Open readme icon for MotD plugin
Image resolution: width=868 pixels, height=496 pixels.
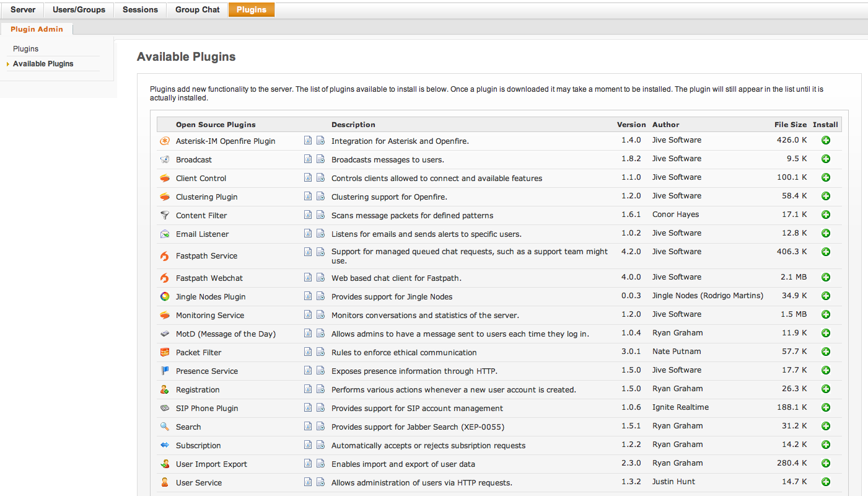308,334
